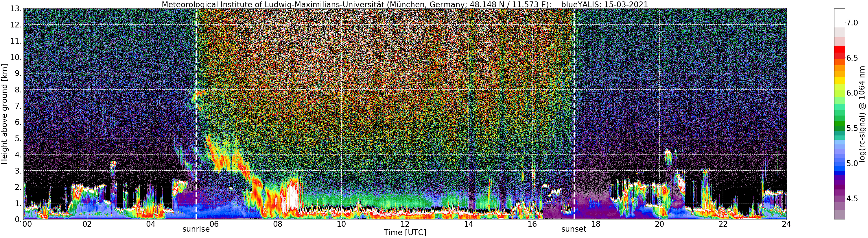
Task: Click the 'sunrise' label below the axis
Action: point(196,229)
